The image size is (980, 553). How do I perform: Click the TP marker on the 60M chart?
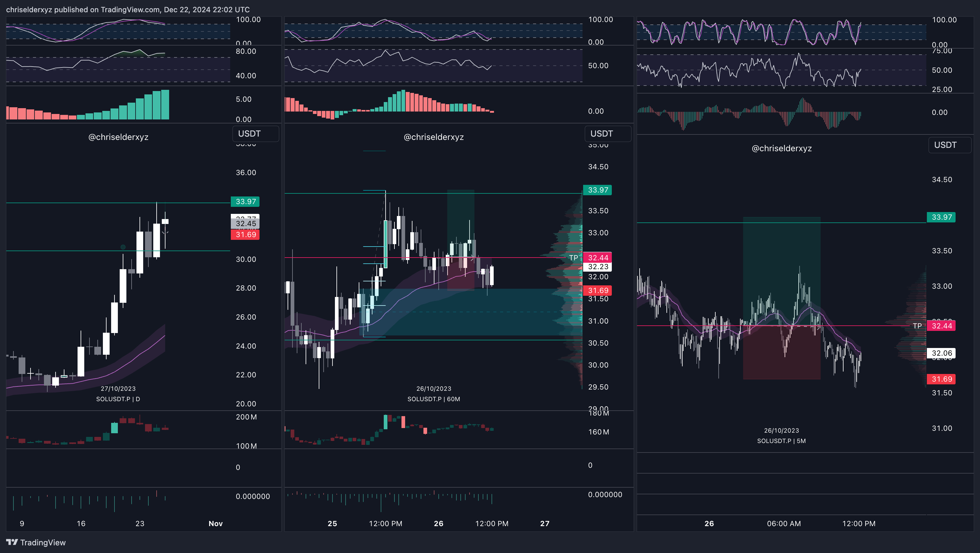[x=573, y=258]
